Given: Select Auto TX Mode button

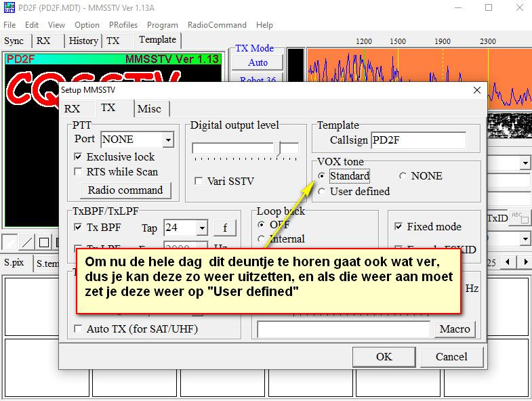Looking at the screenshot, I should (x=258, y=62).
